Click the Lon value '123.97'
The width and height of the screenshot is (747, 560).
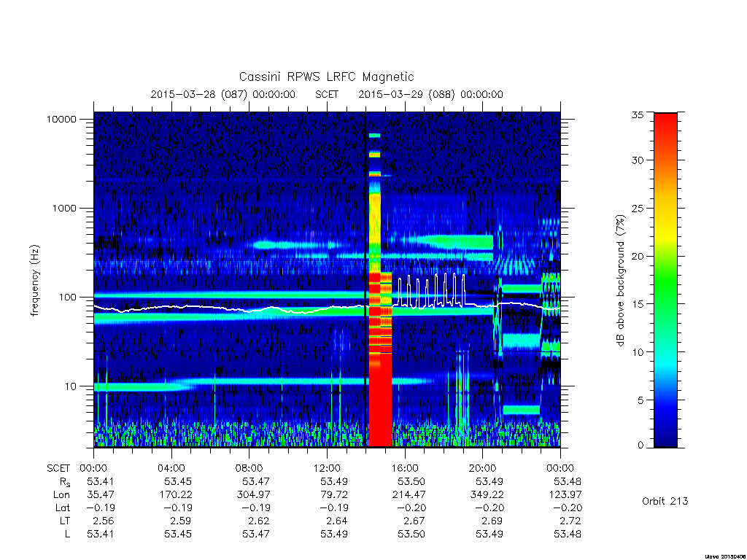(565, 495)
